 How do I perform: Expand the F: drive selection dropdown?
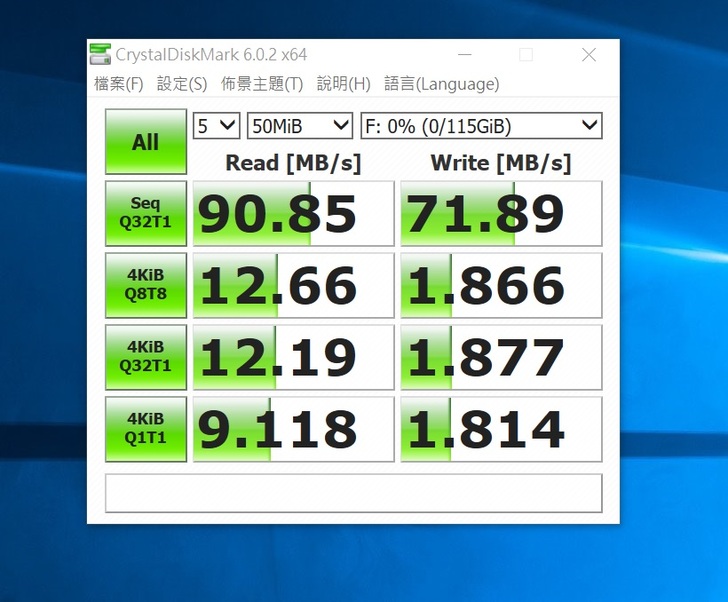[x=481, y=126]
